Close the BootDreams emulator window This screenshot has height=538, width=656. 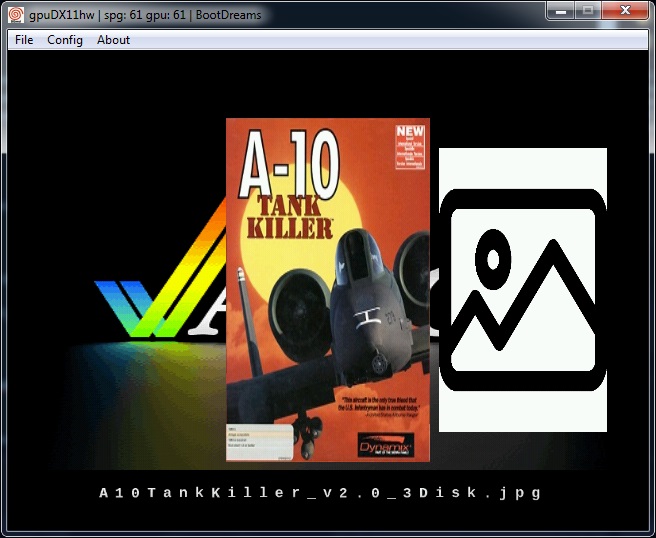coord(625,10)
